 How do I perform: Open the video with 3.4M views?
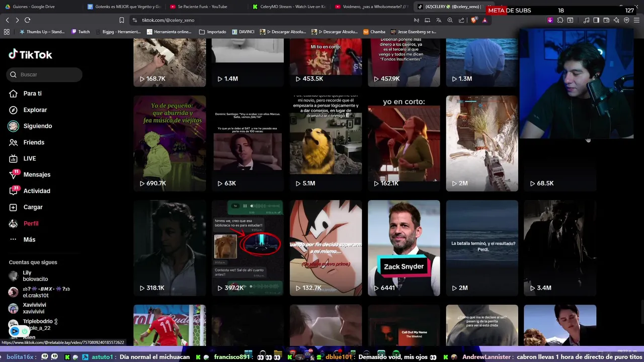pos(560,248)
